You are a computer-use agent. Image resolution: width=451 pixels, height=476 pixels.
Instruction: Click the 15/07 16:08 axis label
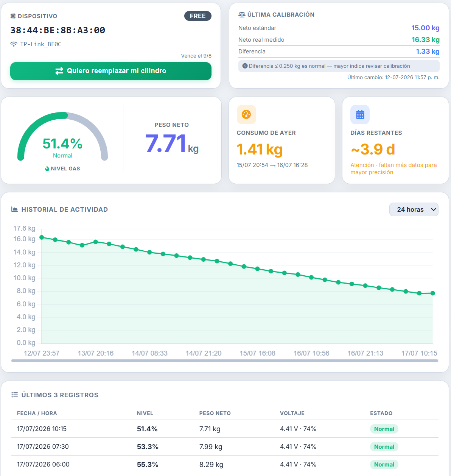pyautogui.click(x=257, y=353)
